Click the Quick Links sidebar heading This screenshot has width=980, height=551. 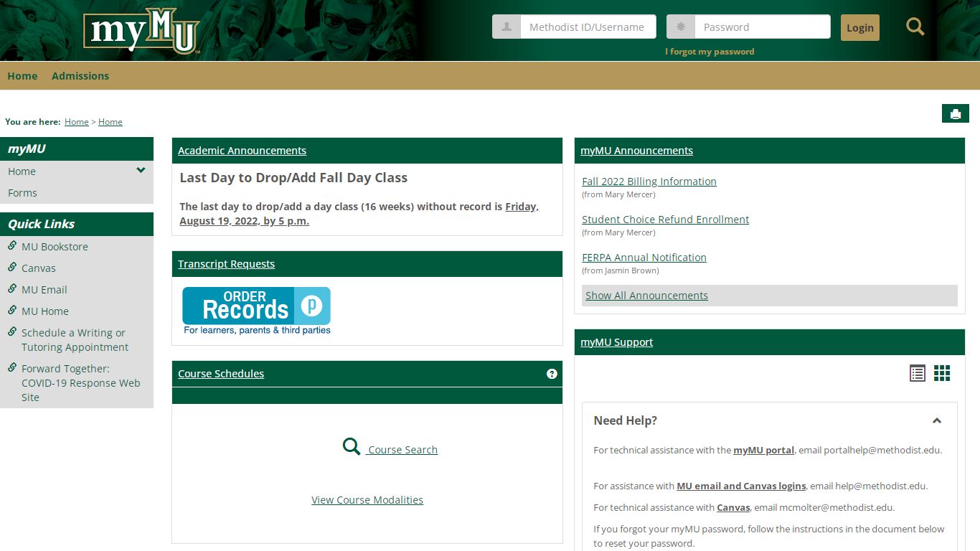click(x=41, y=224)
